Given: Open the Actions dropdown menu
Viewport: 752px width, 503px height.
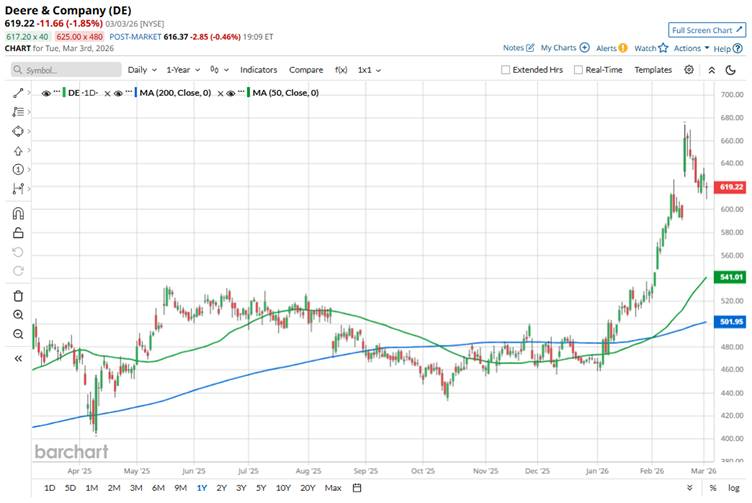Looking at the screenshot, I should 691,48.
